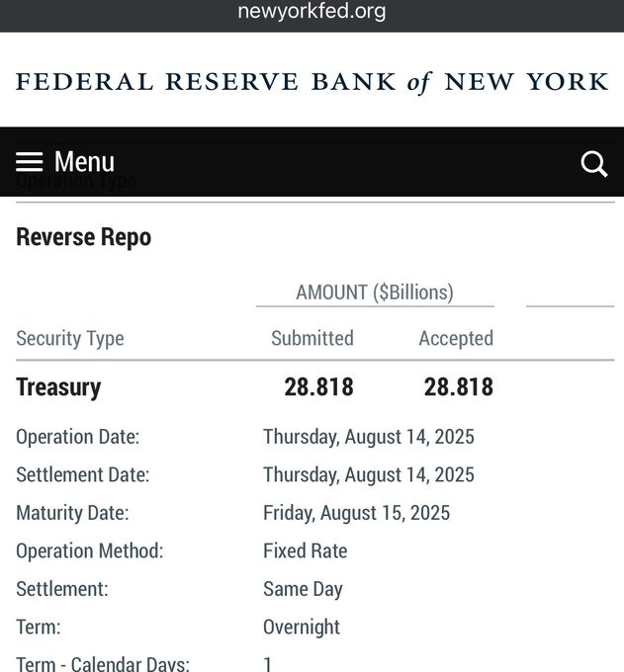Click the AMOUNT ($Billions) header
The width and height of the screenshot is (624, 672).
coord(374,293)
